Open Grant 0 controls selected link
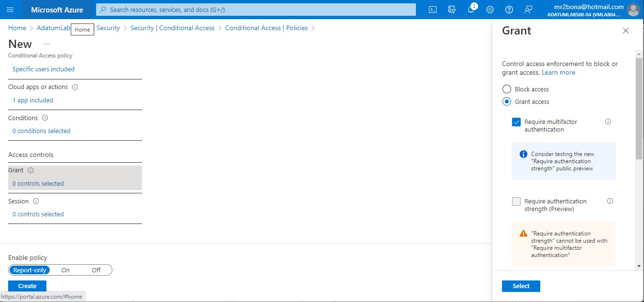This screenshot has width=644, height=302. (38, 184)
